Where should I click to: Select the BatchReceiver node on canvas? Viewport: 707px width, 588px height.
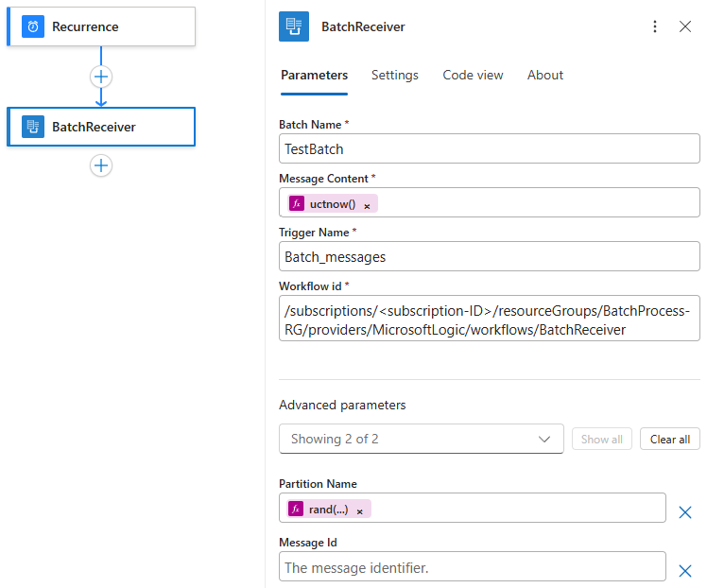101,127
